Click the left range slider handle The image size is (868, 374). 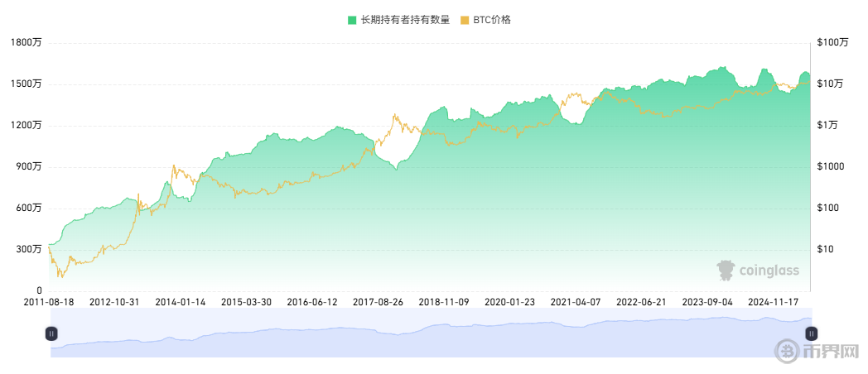(x=51, y=333)
